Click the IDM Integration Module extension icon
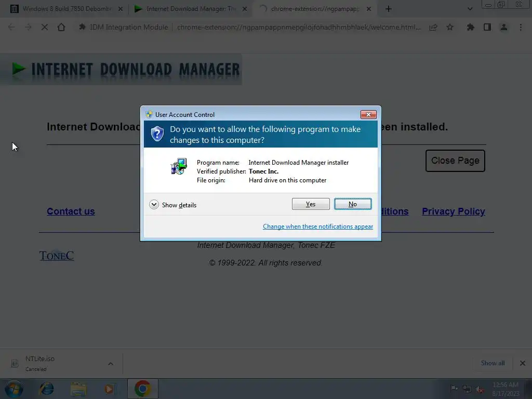 point(82,27)
